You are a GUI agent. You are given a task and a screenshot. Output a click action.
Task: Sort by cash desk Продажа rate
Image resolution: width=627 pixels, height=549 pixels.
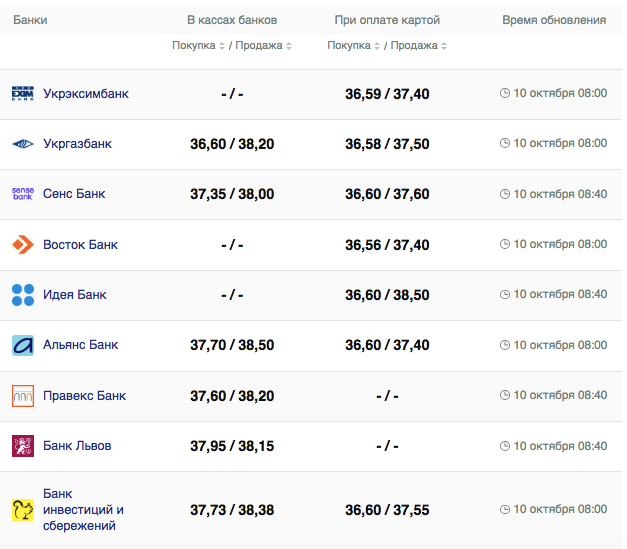262,46
